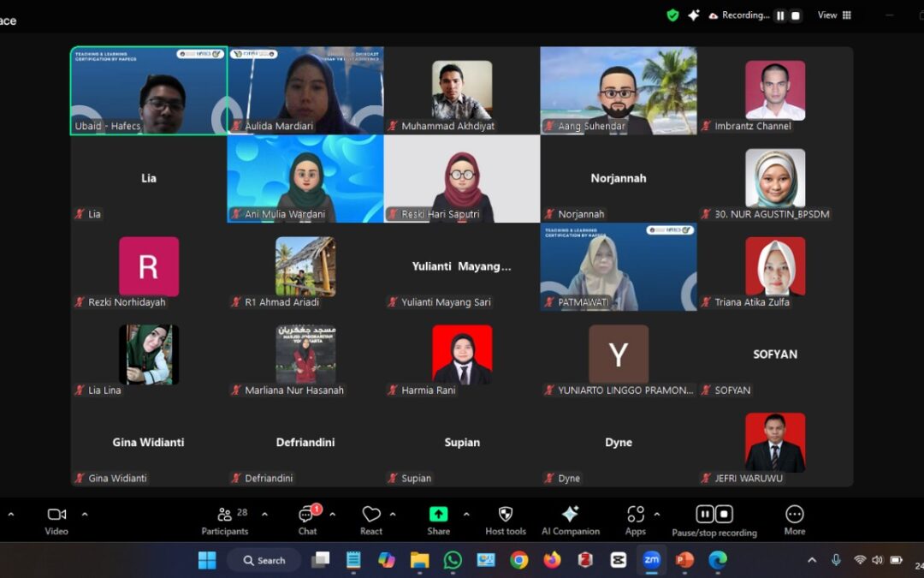Select Muhammad Akhdiyat participant tile
Image resolution: width=924 pixels, height=578 pixels.
[x=462, y=91]
